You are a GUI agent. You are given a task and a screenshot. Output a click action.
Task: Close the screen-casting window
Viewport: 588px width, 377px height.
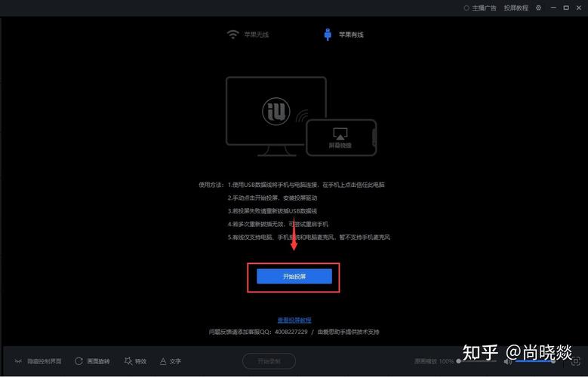coord(579,8)
